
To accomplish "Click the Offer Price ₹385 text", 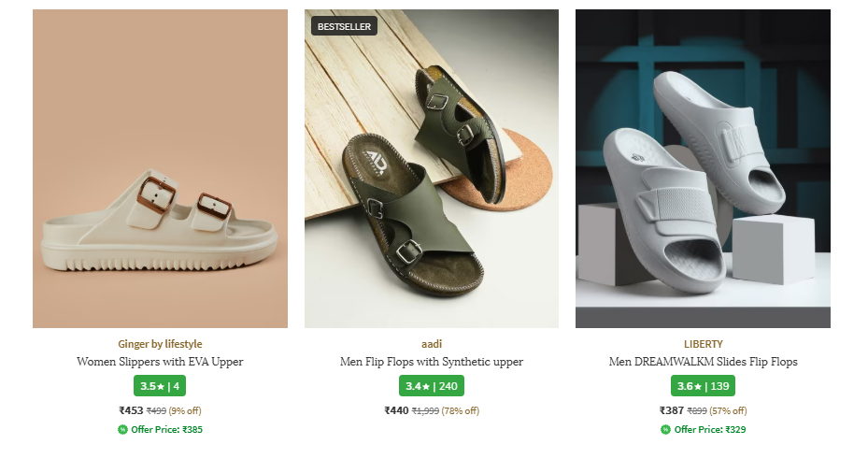I will (166, 430).
